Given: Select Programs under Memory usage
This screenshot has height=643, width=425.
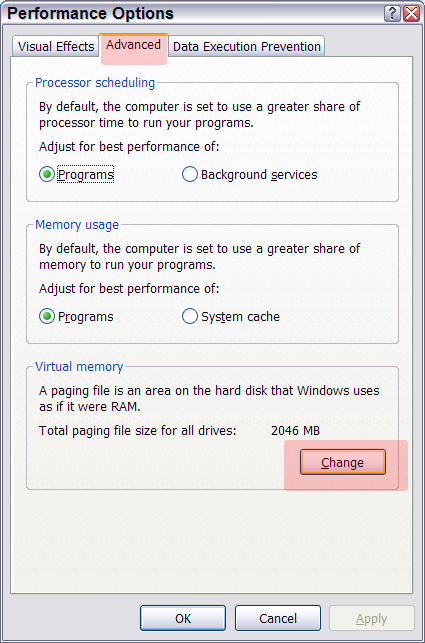Looking at the screenshot, I should 77,317.
